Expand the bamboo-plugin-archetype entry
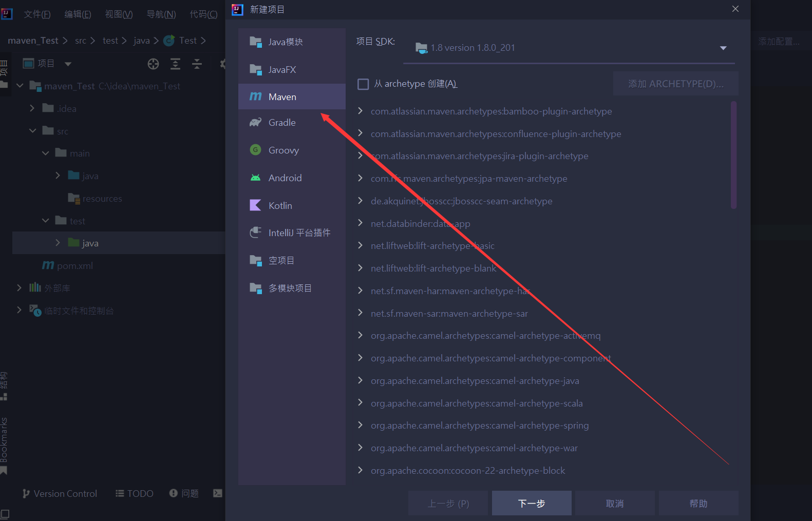The height and width of the screenshot is (521, 812). tap(360, 111)
